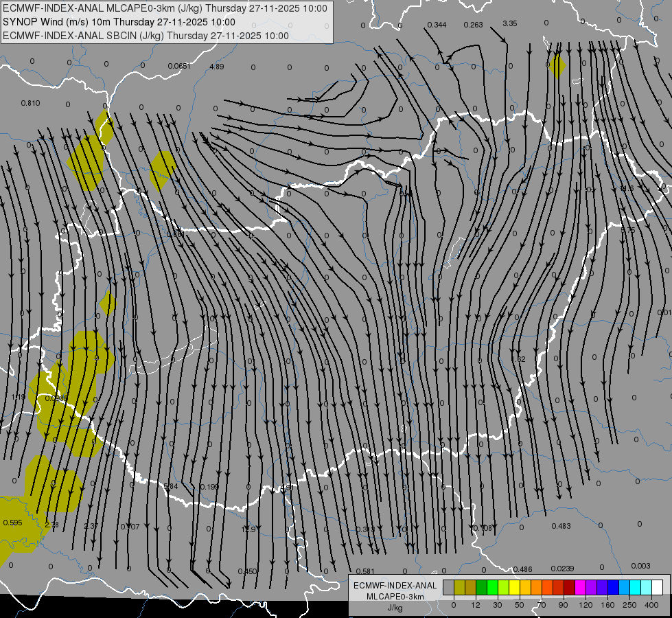Screen dimensions: 672x618
Task: Click the map value 0.263
Action: pyautogui.click(x=473, y=25)
